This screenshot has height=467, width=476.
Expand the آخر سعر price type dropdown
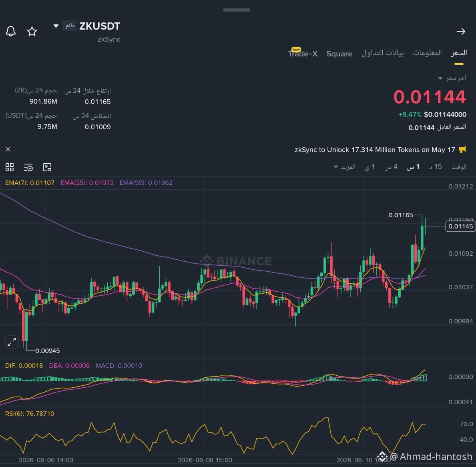(440, 78)
